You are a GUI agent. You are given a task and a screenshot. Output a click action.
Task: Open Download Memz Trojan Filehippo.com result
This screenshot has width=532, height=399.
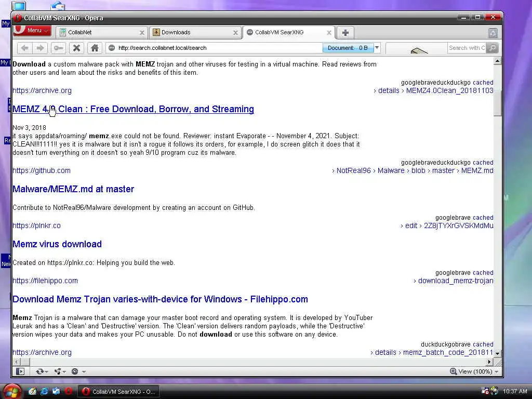160,299
